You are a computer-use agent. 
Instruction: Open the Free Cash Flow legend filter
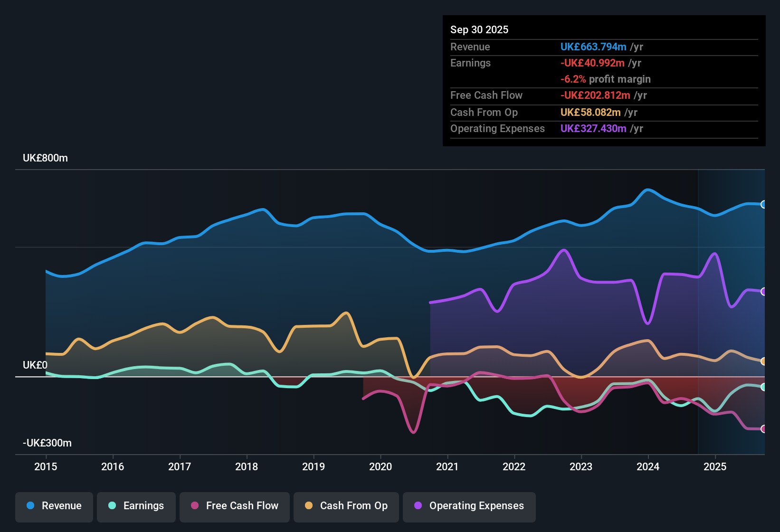click(x=234, y=506)
